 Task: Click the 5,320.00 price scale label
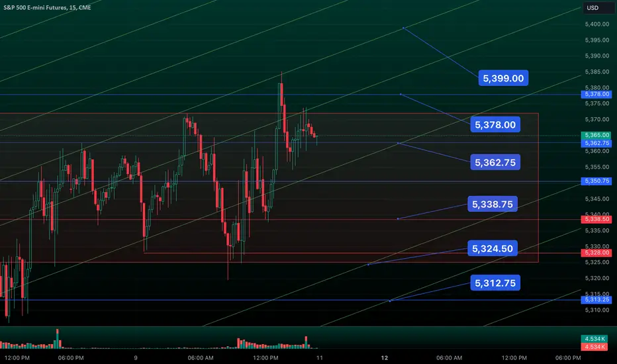pyautogui.click(x=597, y=278)
